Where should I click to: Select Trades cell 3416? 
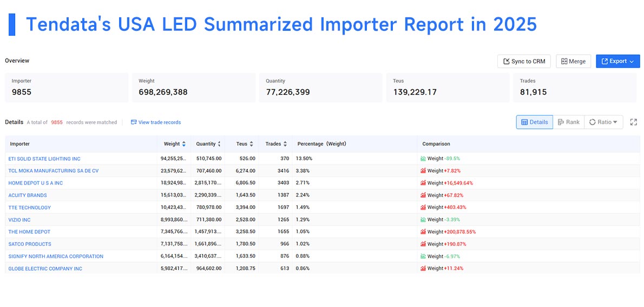coord(284,171)
